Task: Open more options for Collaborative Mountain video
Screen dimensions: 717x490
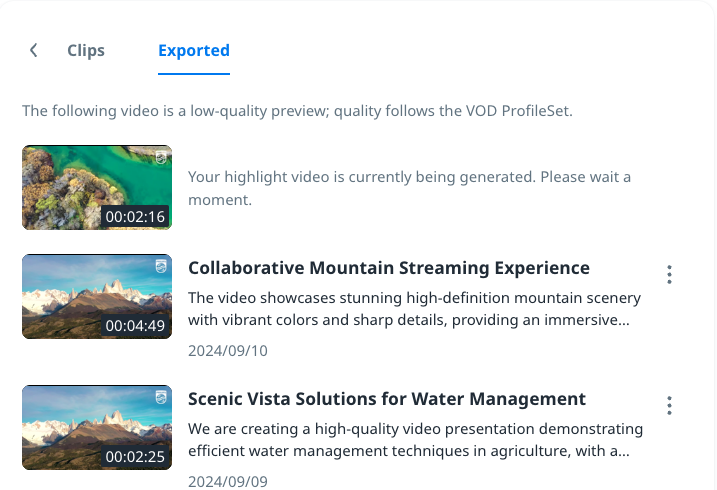Action: (669, 274)
